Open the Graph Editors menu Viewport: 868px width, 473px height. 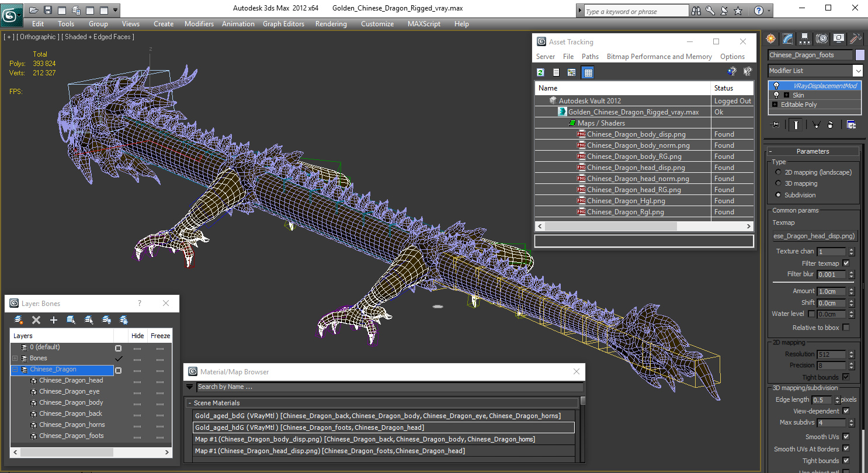(x=283, y=24)
